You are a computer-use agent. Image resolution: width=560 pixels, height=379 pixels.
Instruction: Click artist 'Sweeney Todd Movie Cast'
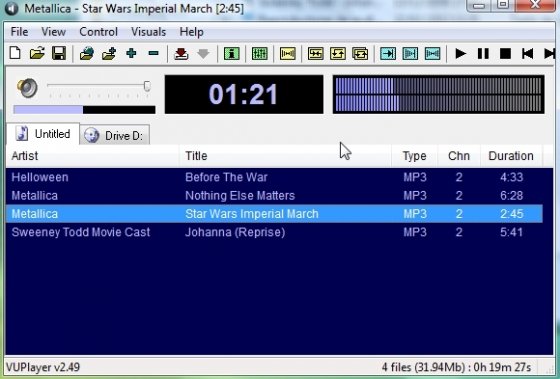tap(81, 232)
